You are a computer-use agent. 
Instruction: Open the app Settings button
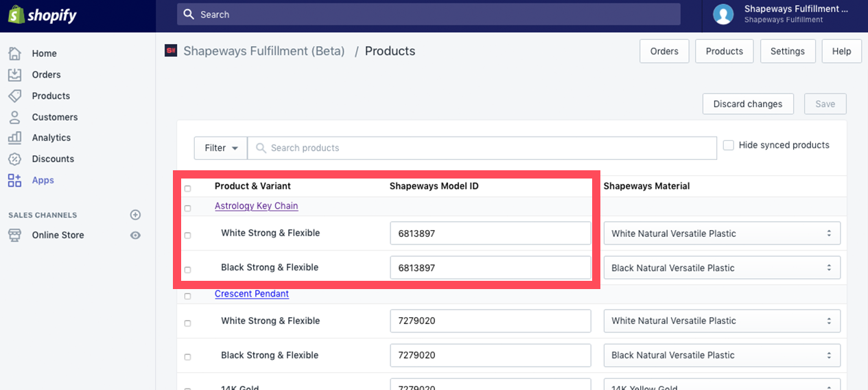(x=787, y=51)
